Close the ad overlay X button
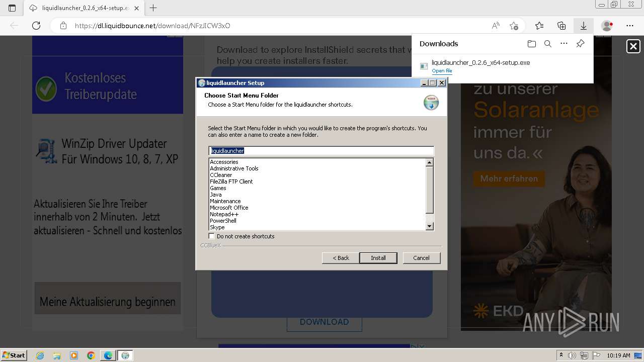The image size is (644, 362). tap(633, 46)
